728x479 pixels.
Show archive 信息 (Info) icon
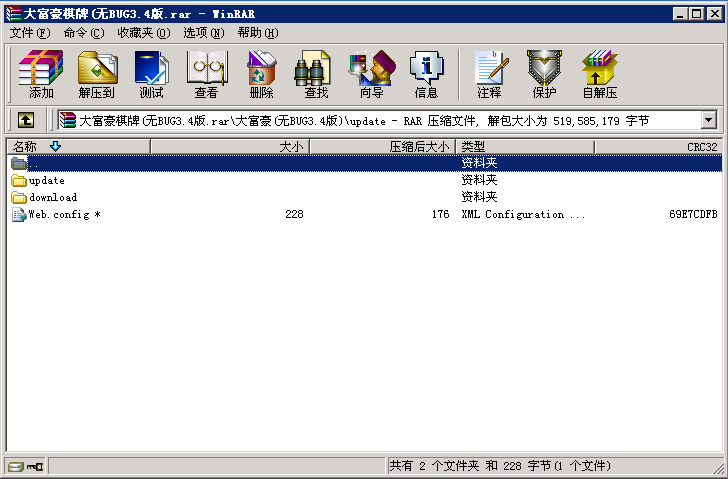click(426, 74)
